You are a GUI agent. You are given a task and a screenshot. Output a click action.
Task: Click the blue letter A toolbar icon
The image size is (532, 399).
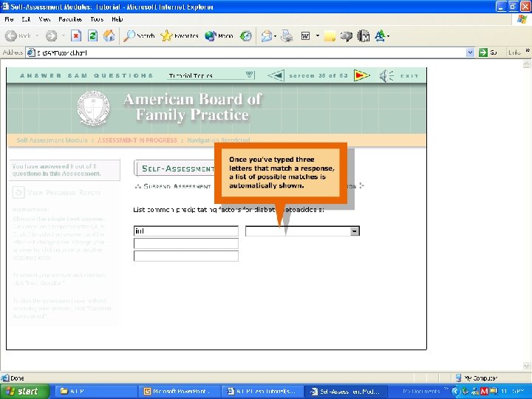pyautogui.click(x=380, y=35)
